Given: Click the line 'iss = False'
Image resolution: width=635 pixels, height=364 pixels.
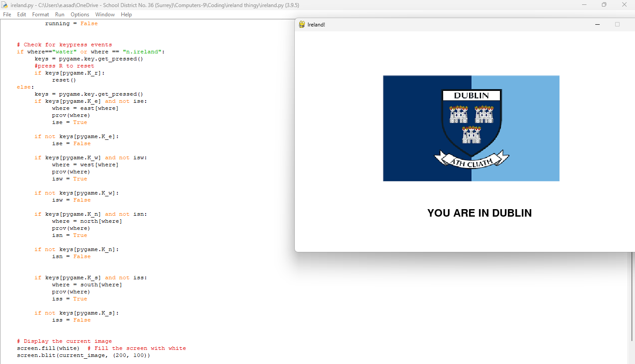Looking at the screenshot, I should (x=71, y=320).
